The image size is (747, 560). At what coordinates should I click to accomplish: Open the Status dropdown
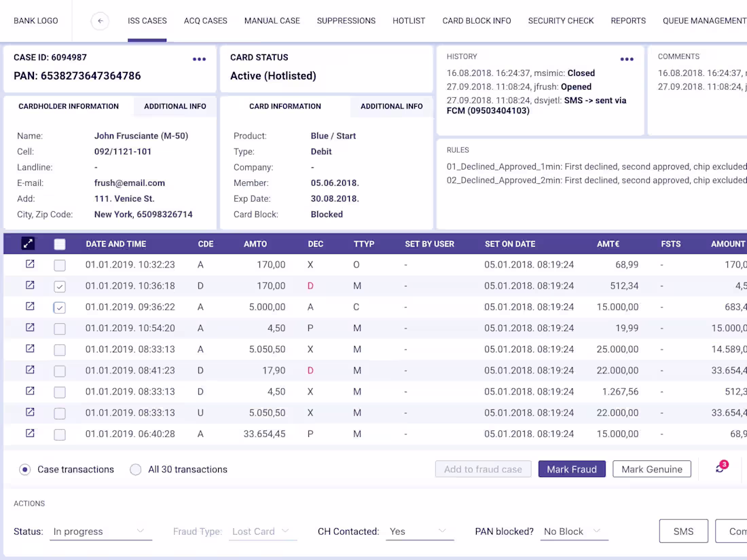pos(101,531)
